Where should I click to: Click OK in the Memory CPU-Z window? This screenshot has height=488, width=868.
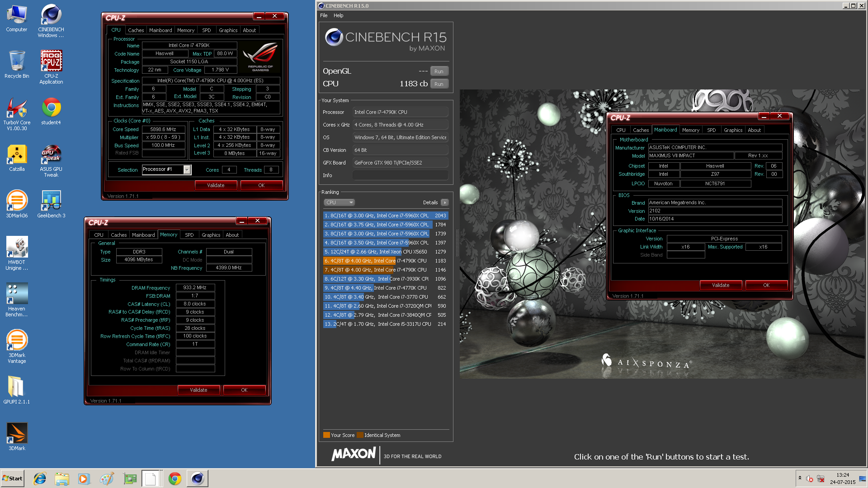coord(244,390)
